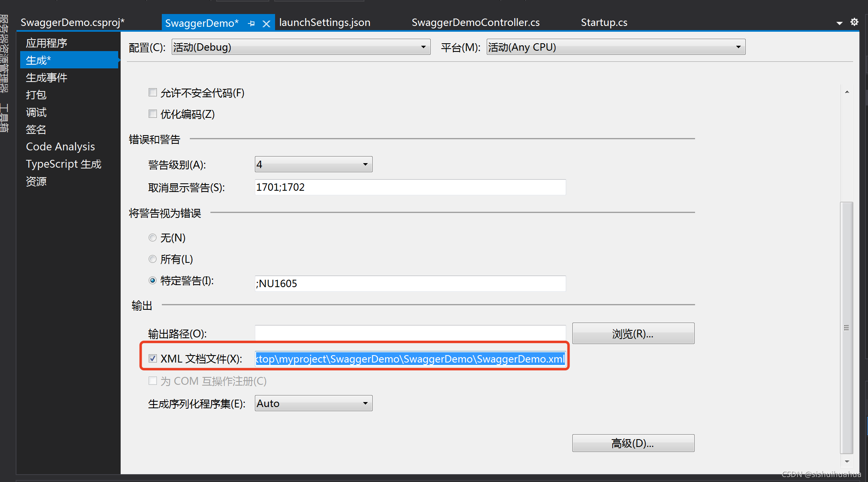Open the 调试 settings page
This screenshot has height=482, width=868.
click(x=36, y=112)
